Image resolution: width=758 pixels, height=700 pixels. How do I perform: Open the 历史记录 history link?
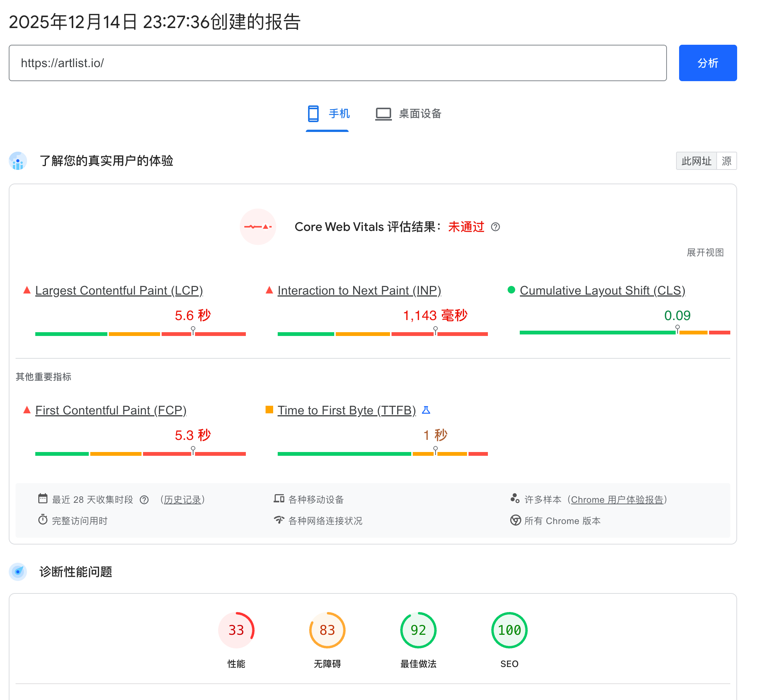[x=182, y=500]
